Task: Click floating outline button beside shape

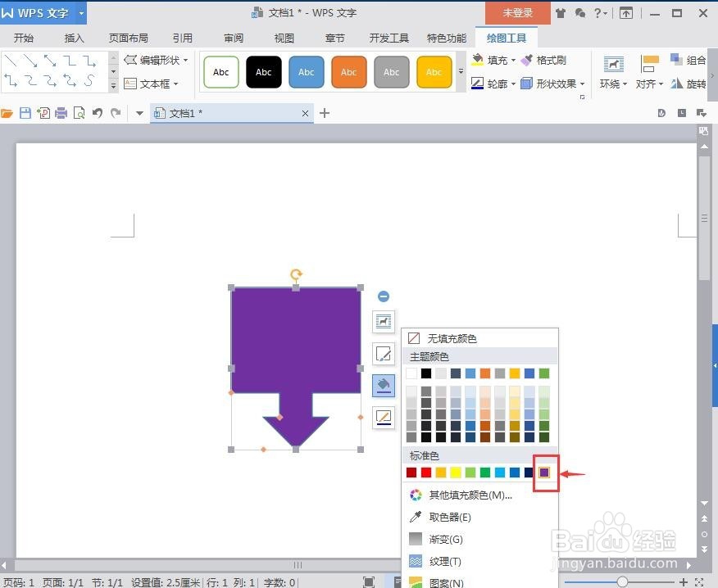Action: (x=384, y=418)
